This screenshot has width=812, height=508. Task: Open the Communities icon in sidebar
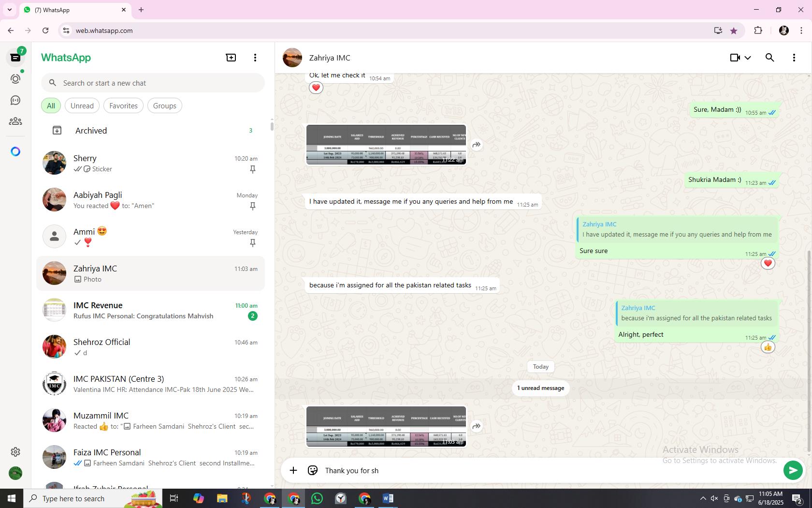(x=15, y=121)
